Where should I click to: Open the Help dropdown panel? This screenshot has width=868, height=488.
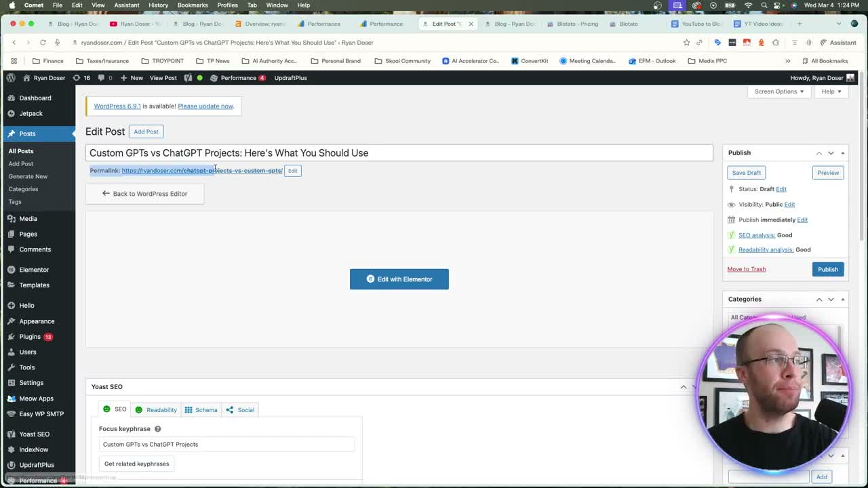pyautogui.click(x=831, y=91)
